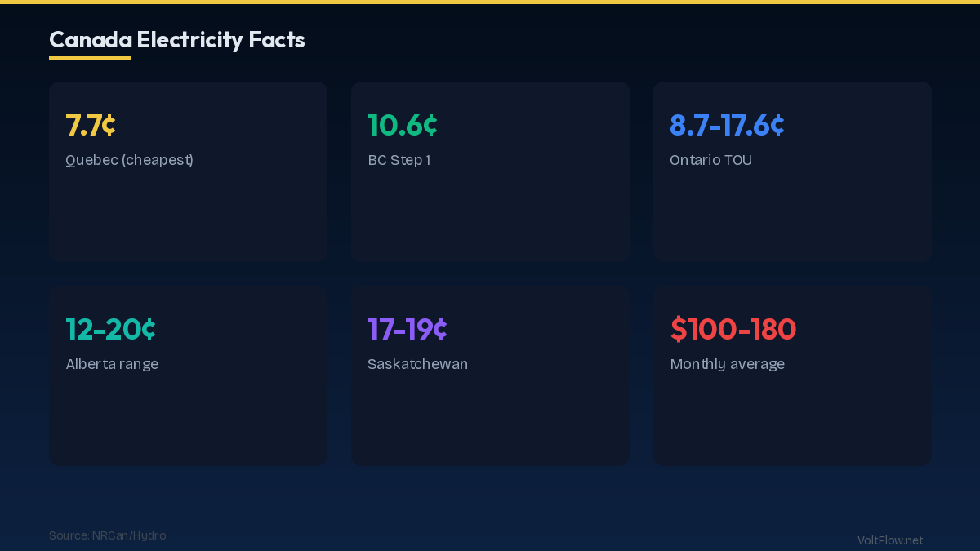Open the VoltFlow.net link

tap(889, 540)
